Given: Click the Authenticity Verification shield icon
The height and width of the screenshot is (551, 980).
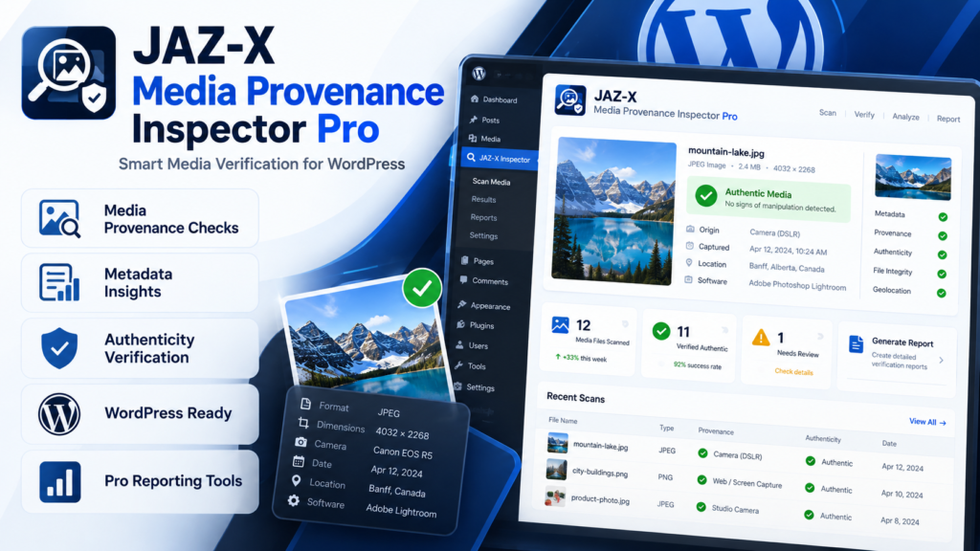Looking at the screenshot, I should point(59,347).
